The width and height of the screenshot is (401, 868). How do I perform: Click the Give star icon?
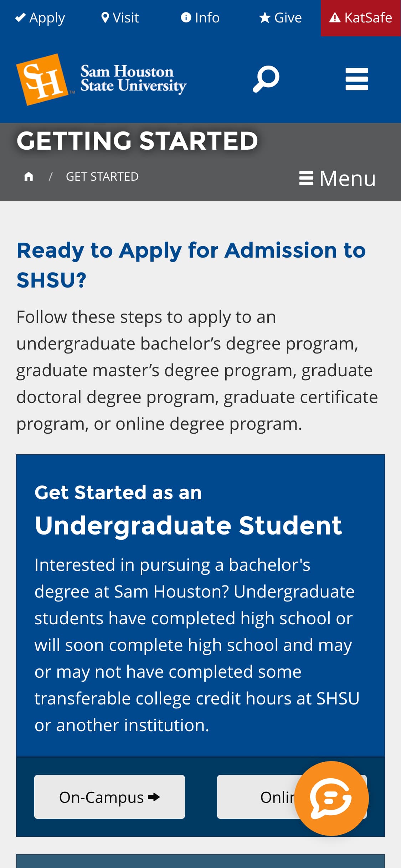[264, 17]
